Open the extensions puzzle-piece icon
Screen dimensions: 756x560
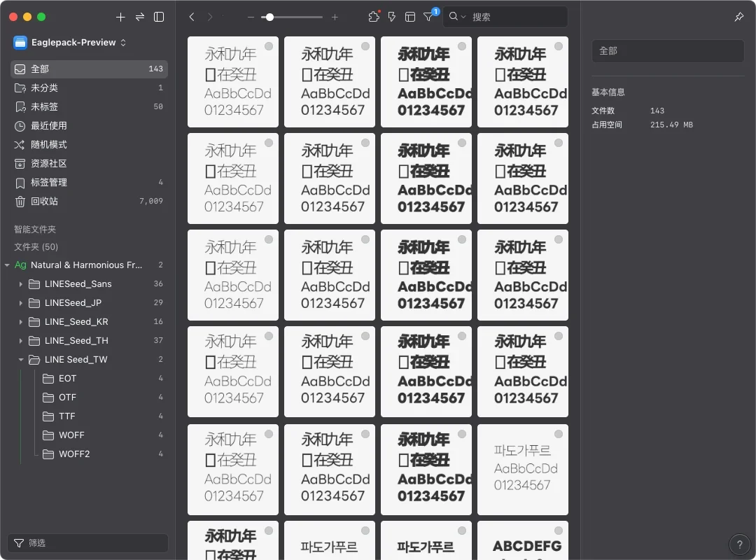click(374, 17)
